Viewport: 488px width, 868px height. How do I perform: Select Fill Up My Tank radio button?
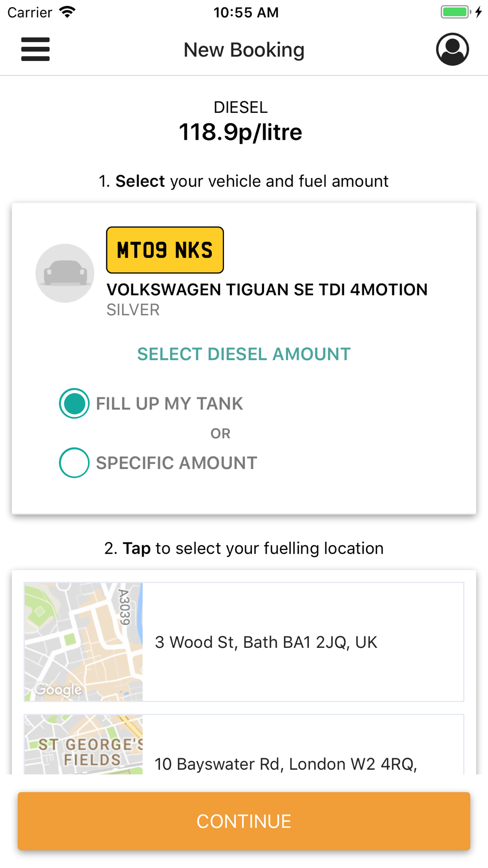74,404
